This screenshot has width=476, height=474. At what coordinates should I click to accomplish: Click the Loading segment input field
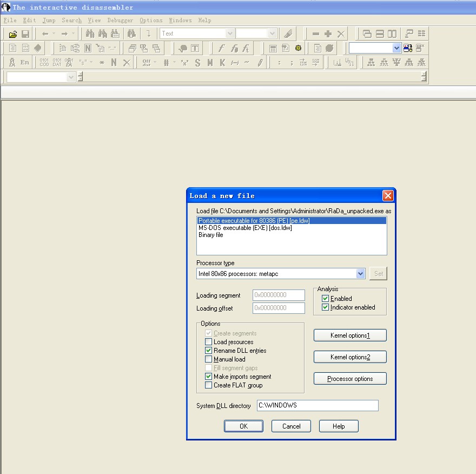tap(279, 295)
